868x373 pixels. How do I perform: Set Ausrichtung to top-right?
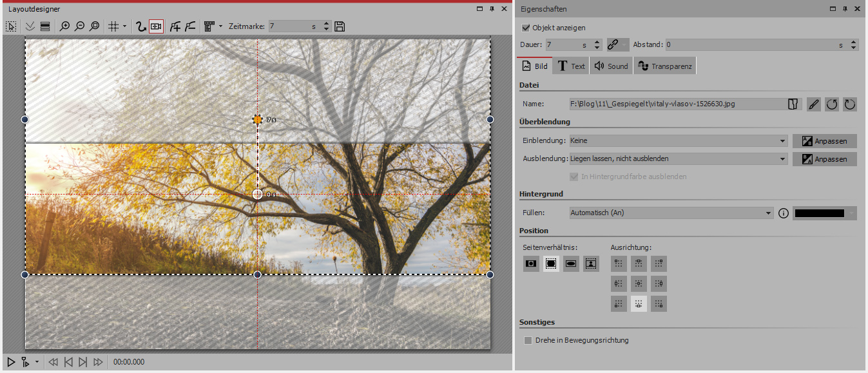(x=659, y=263)
